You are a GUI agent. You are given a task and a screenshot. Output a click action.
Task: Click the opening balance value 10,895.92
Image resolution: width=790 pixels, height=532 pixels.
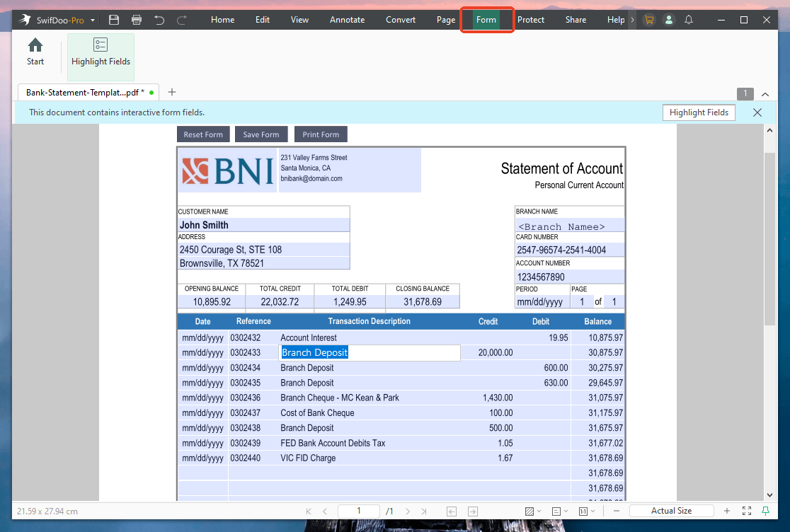coord(212,301)
